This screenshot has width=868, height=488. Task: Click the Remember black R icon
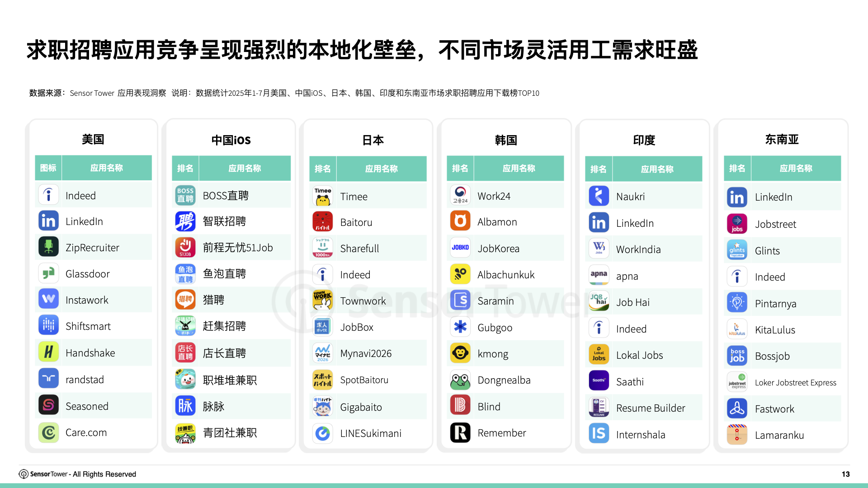coord(460,432)
